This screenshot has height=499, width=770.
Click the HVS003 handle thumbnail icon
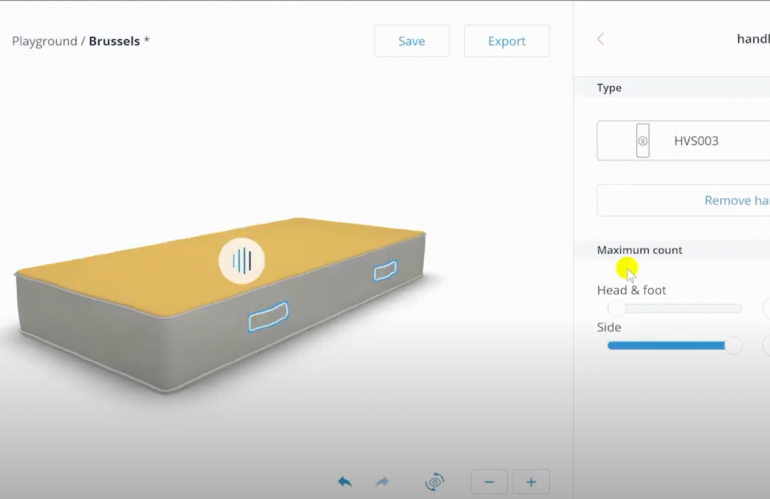tap(643, 141)
